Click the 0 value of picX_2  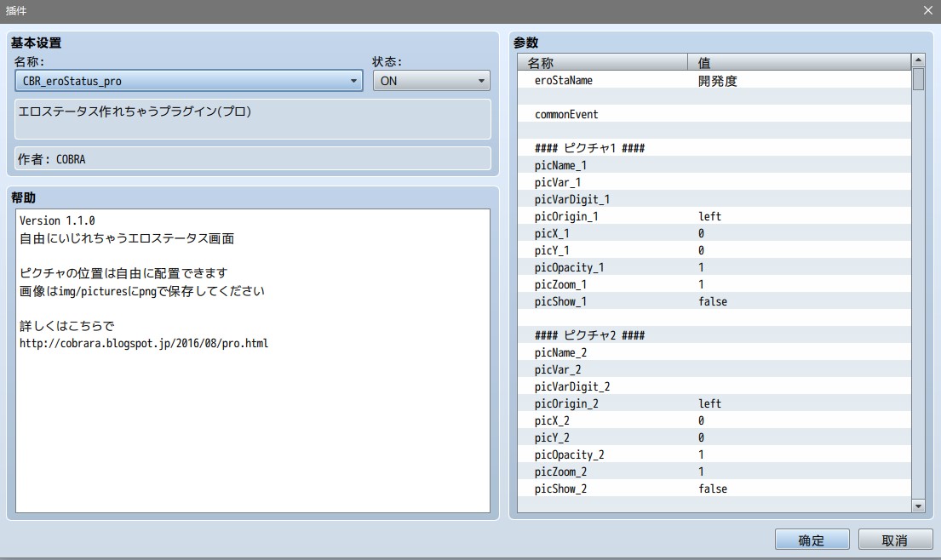pyautogui.click(x=701, y=420)
